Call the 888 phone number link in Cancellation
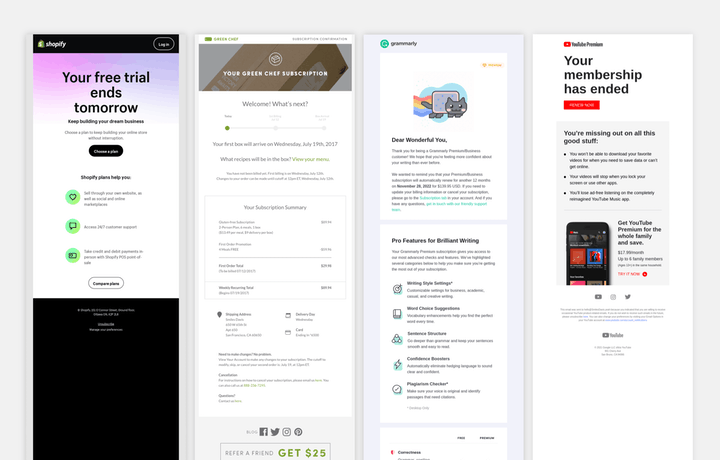The width and height of the screenshot is (720, 460). (x=254, y=386)
